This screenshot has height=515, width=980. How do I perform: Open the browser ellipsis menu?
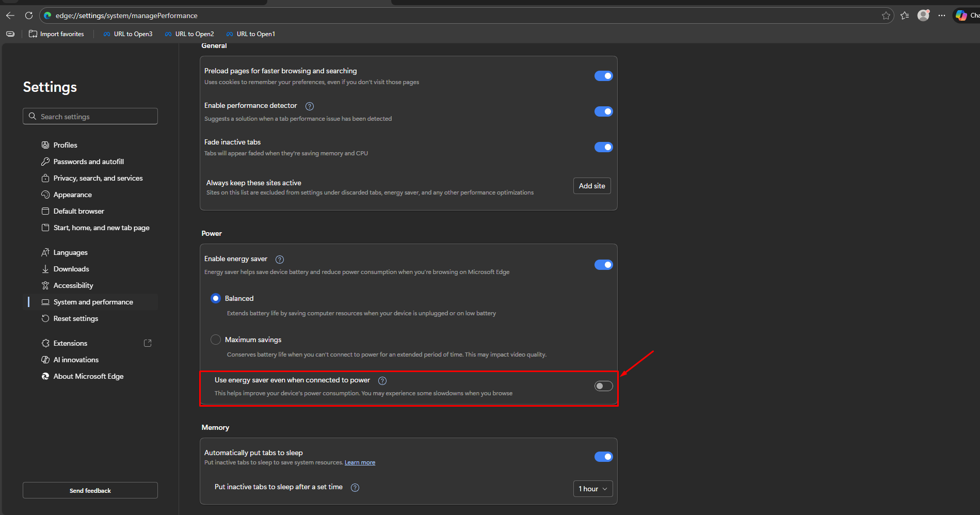pyautogui.click(x=942, y=15)
